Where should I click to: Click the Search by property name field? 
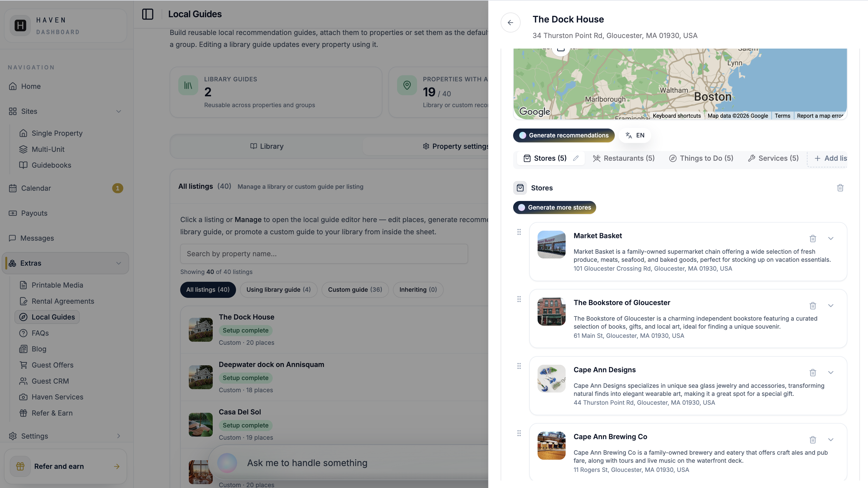(324, 254)
